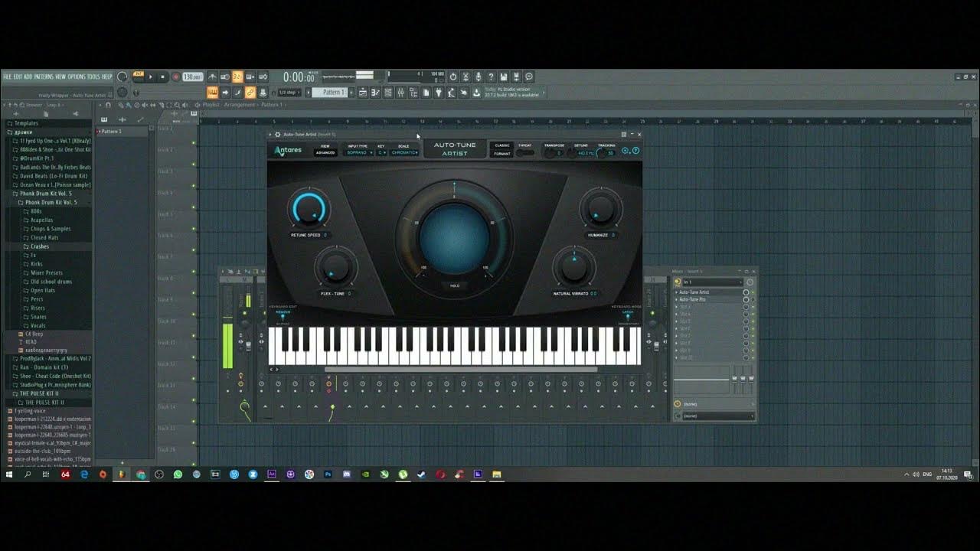
Task: Start playback with the transport Play button
Action: (x=151, y=77)
